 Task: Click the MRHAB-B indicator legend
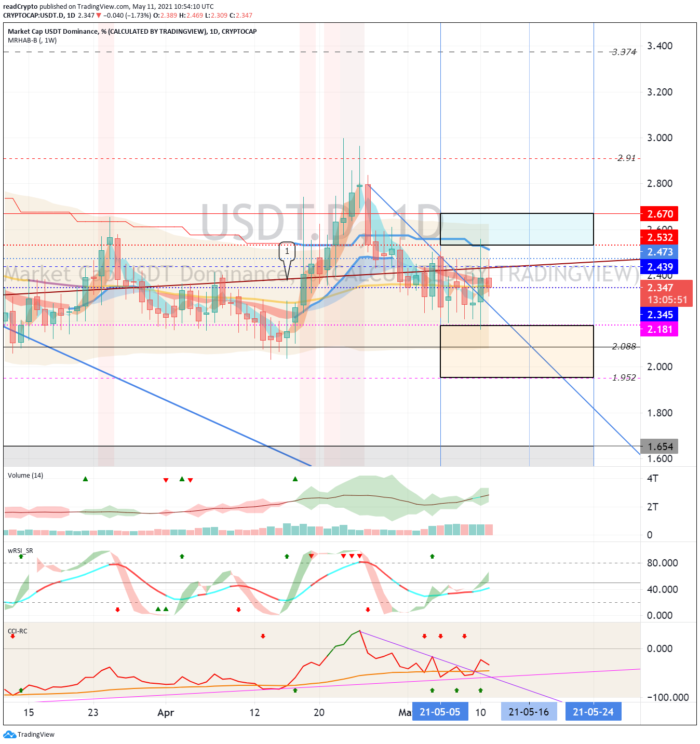(32, 40)
